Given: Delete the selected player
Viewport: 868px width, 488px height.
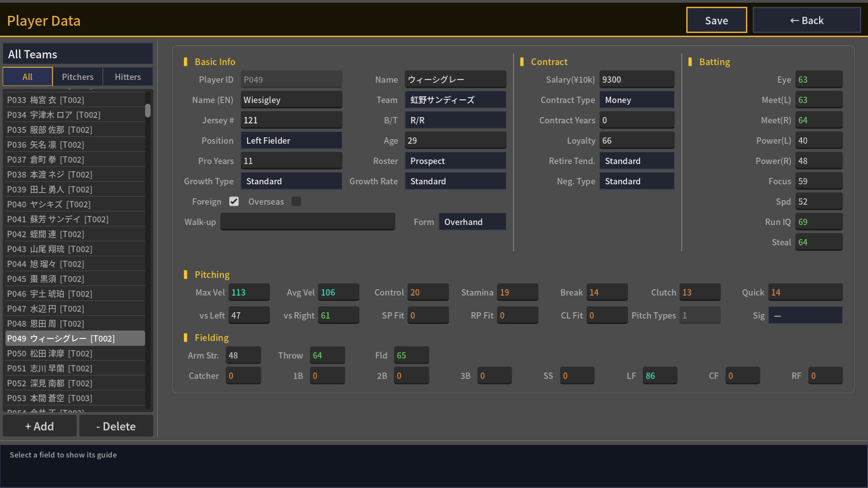Looking at the screenshot, I should click(x=116, y=426).
